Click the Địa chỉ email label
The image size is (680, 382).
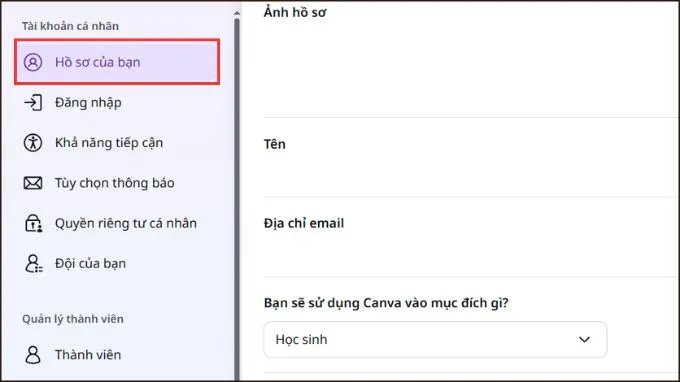(304, 223)
